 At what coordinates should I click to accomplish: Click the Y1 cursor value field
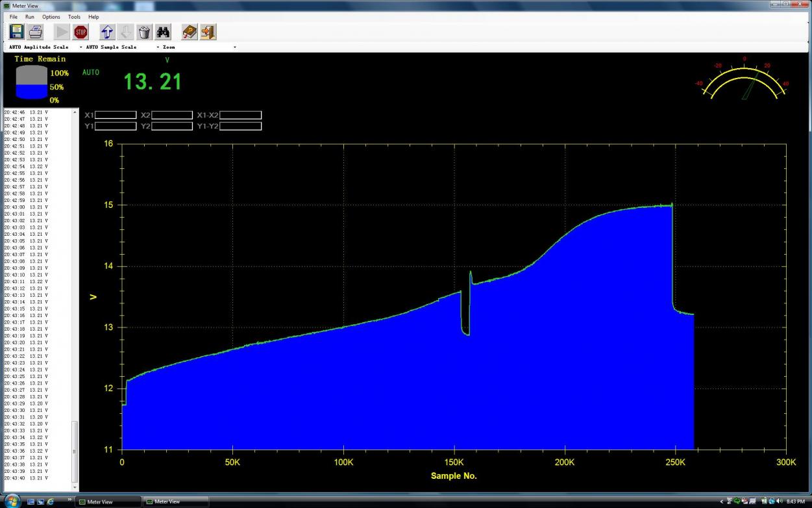tap(116, 126)
